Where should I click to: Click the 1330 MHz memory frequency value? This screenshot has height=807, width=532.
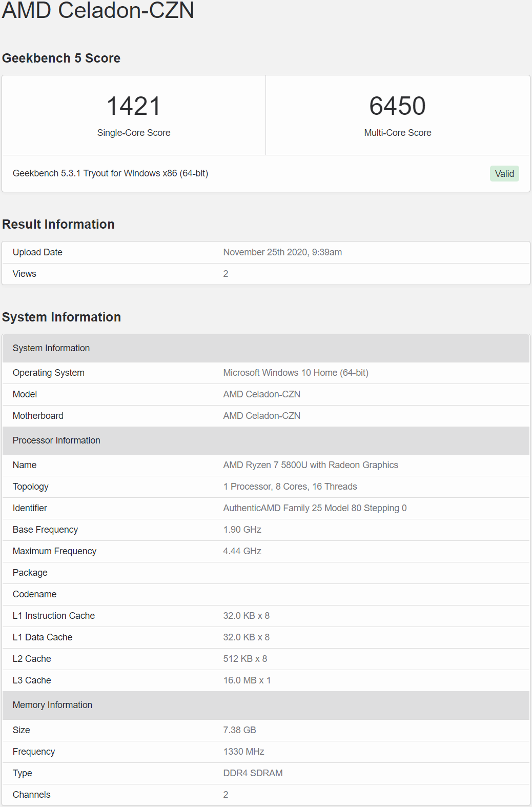point(243,752)
